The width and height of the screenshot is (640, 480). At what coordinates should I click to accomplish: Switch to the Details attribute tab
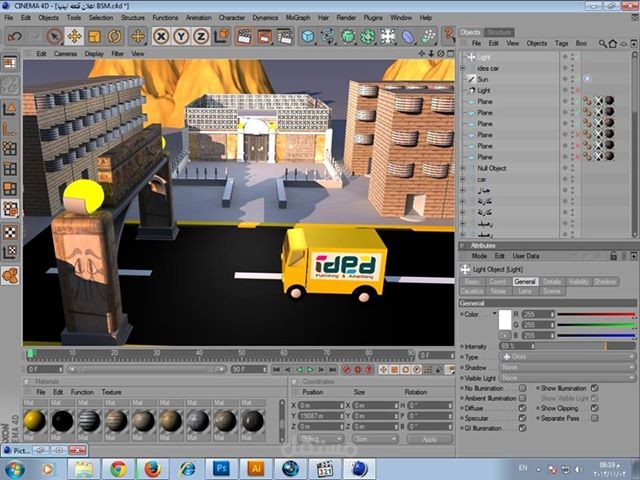552,282
